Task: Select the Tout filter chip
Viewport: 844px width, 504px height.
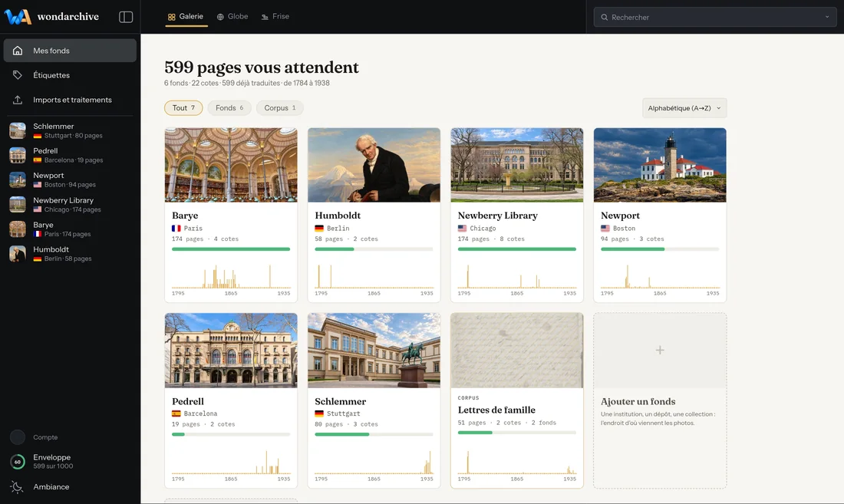Action: coord(183,107)
